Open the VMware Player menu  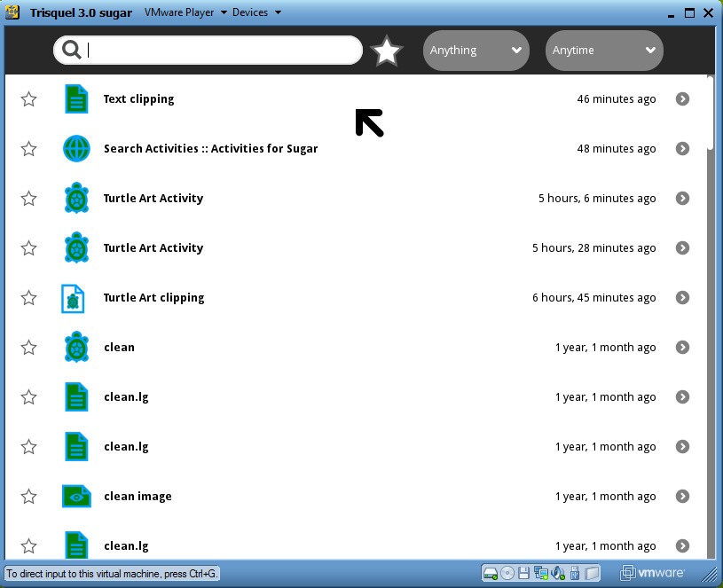185,12
